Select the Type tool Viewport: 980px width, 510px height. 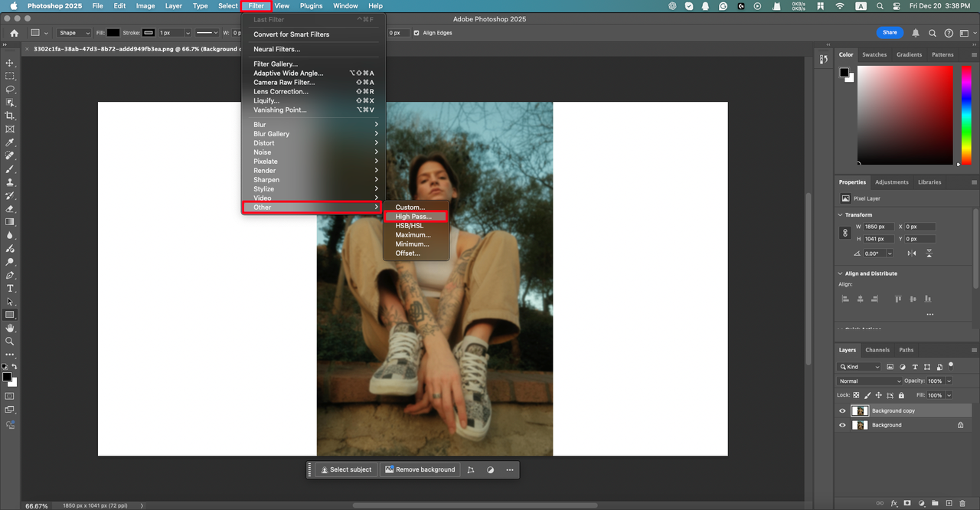click(10, 289)
